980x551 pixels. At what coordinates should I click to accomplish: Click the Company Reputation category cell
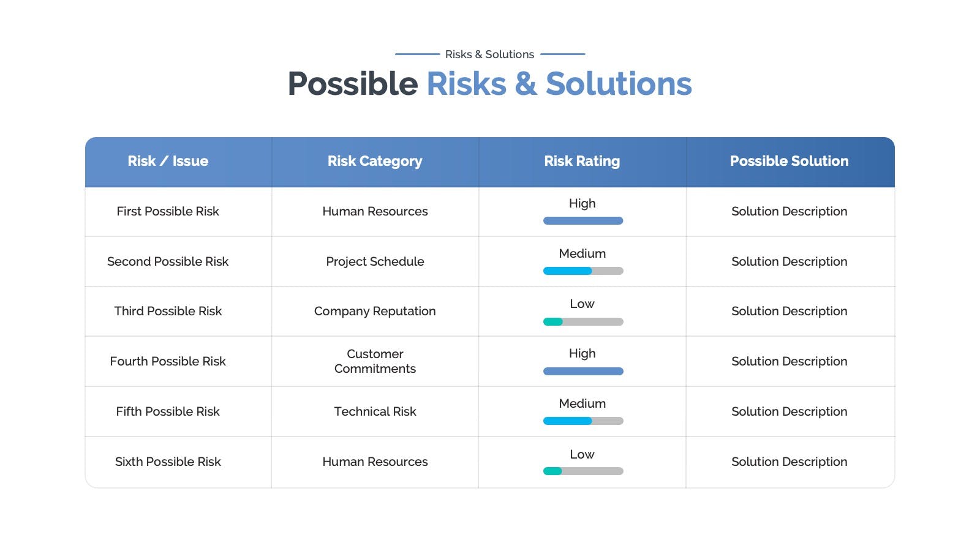coord(375,311)
